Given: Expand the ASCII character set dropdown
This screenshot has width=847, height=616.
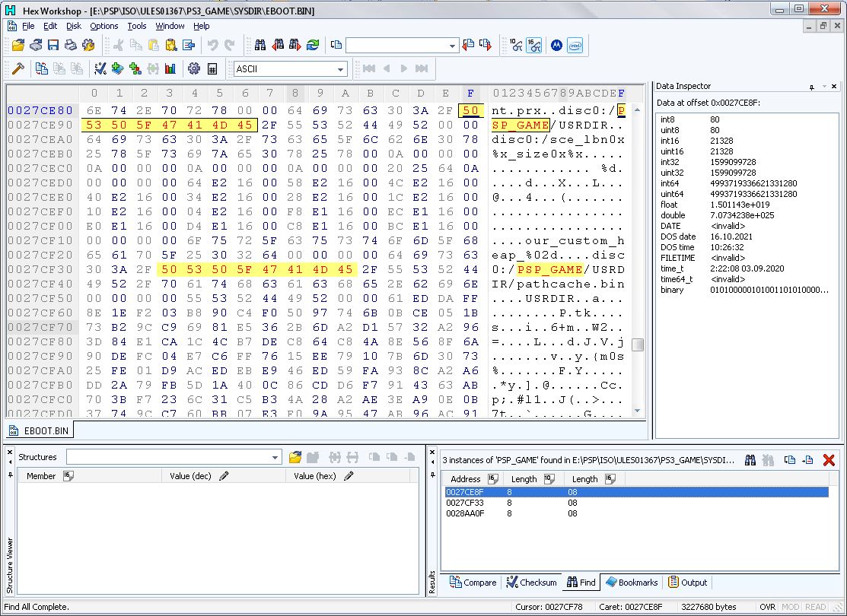Looking at the screenshot, I should 340,69.
